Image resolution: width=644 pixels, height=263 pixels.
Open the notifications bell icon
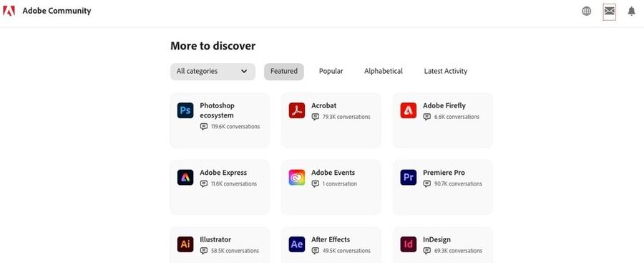(x=632, y=11)
